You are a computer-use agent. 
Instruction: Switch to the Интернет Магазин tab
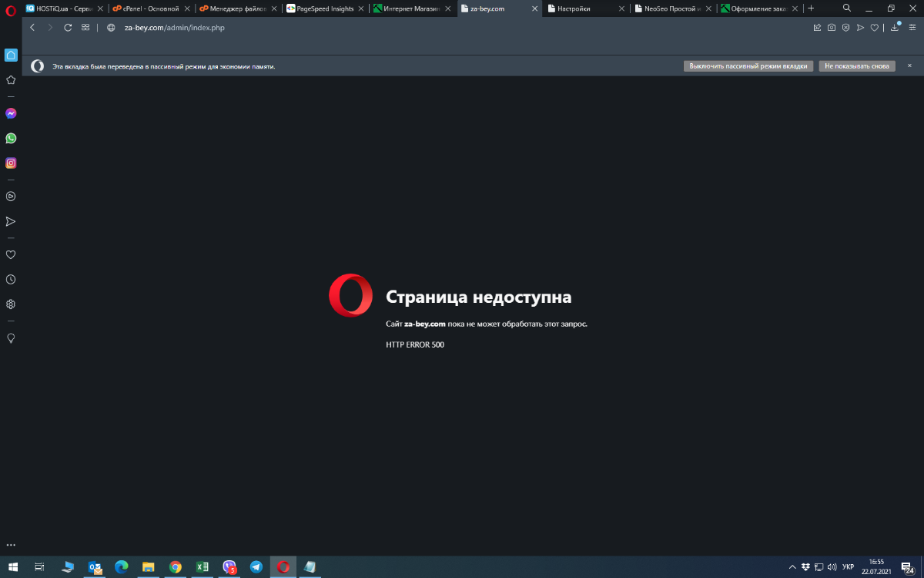point(412,8)
